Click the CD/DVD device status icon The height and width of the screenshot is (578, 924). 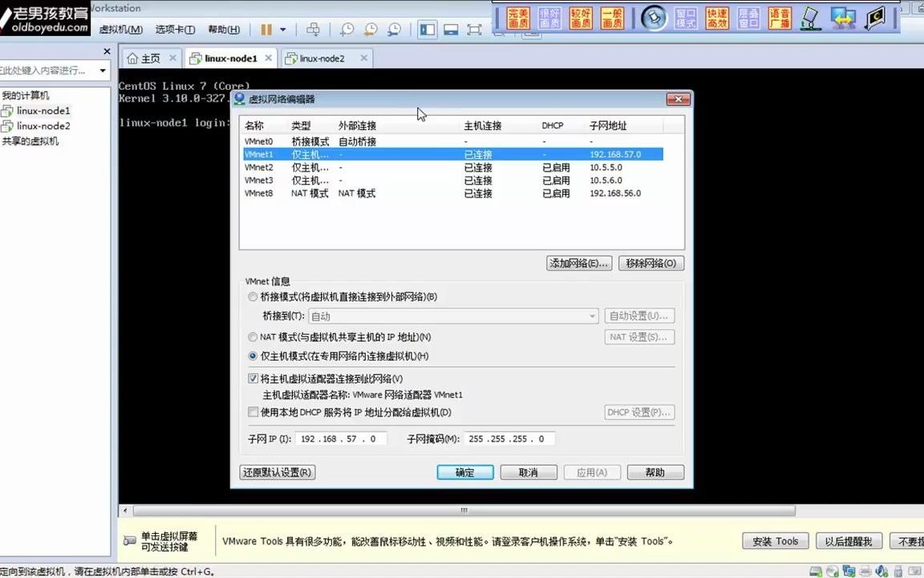click(x=831, y=571)
